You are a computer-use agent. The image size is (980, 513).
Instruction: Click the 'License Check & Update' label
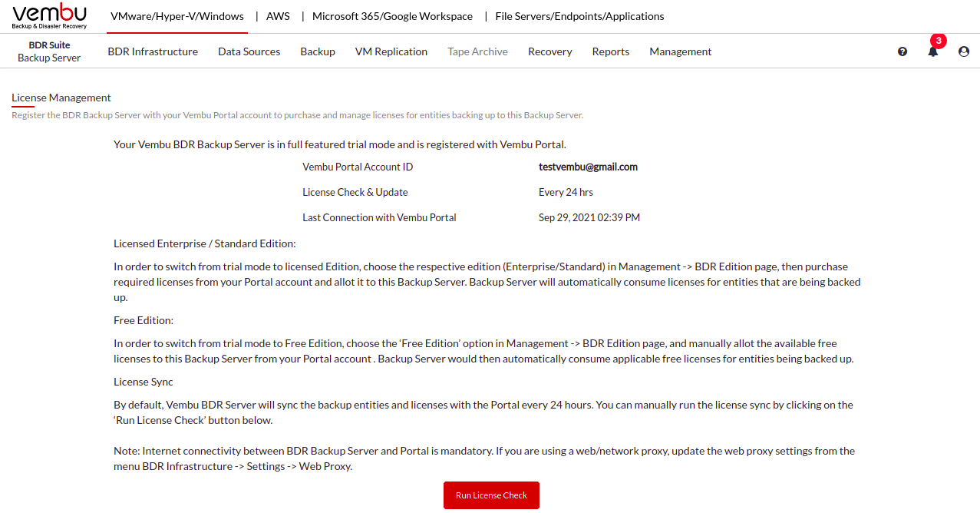coord(355,192)
